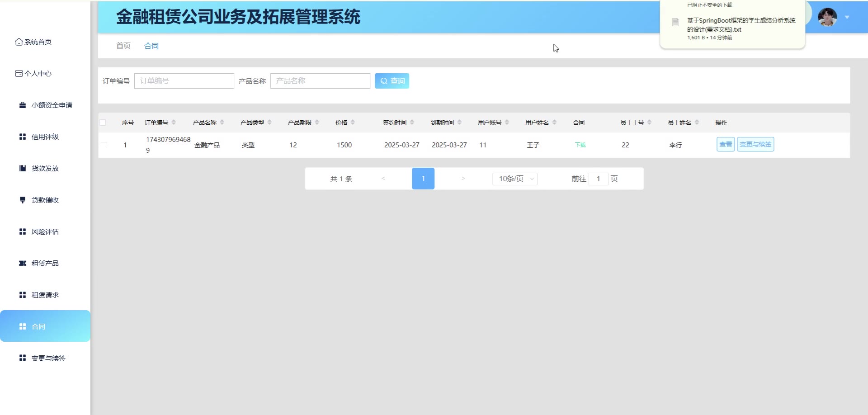Focus the 订单编号 search input field
Viewport: 868px width, 415px height.
click(184, 81)
